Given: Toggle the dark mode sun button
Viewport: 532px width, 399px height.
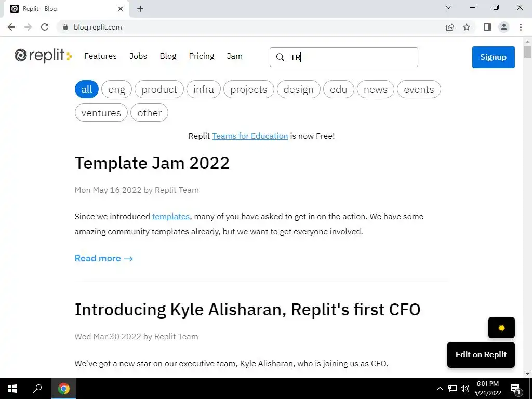Looking at the screenshot, I should point(501,328).
